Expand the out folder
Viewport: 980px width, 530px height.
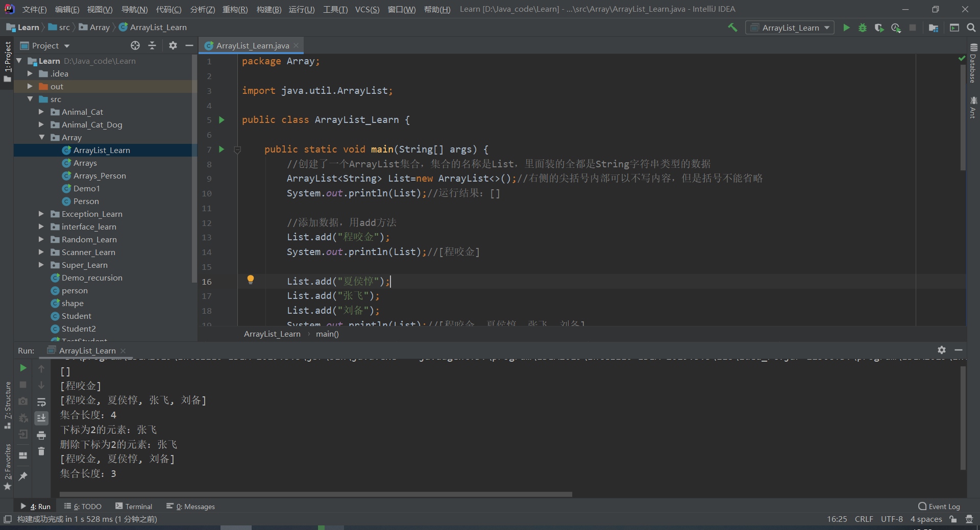click(30, 86)
